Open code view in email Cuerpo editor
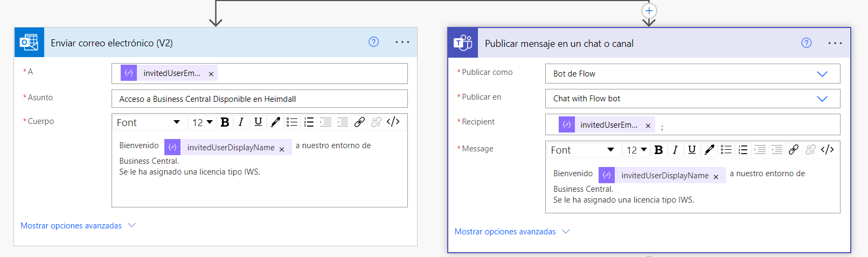Image resolution: width=868 pixels, height=257 pixels. (x=393, y=122)
